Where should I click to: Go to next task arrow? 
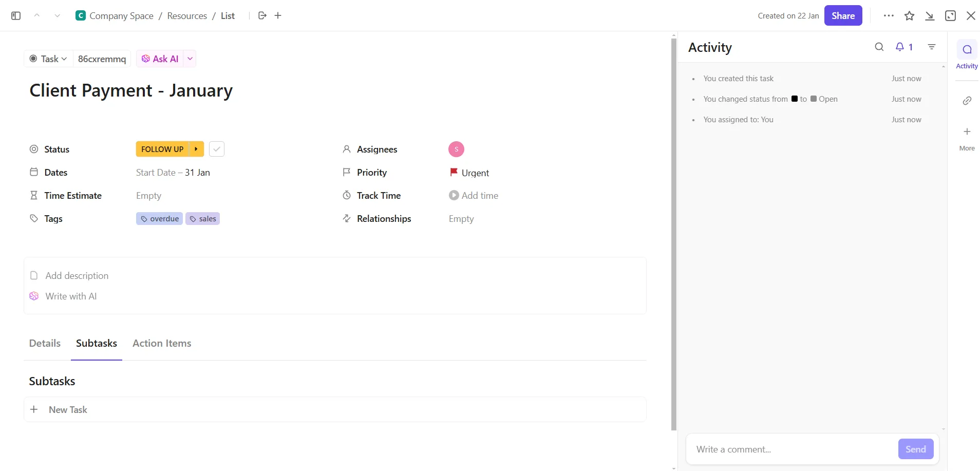click(x=58, y=16)
